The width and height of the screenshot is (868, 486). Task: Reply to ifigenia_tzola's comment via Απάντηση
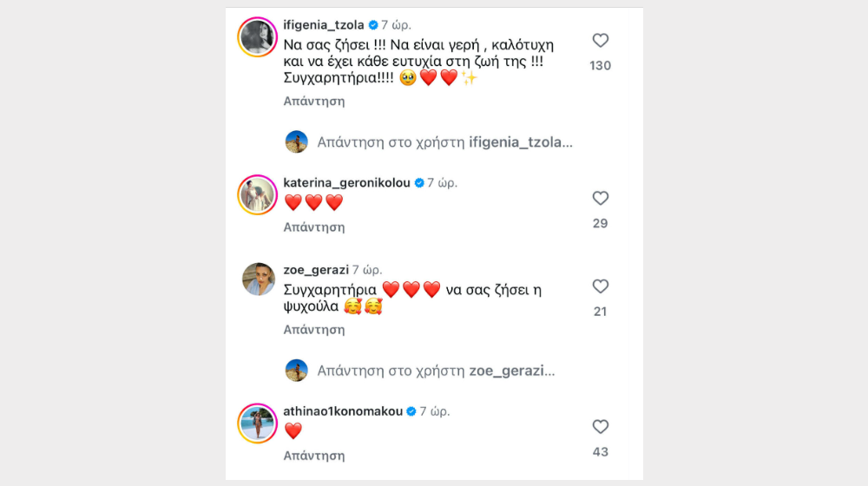(314, 101)
